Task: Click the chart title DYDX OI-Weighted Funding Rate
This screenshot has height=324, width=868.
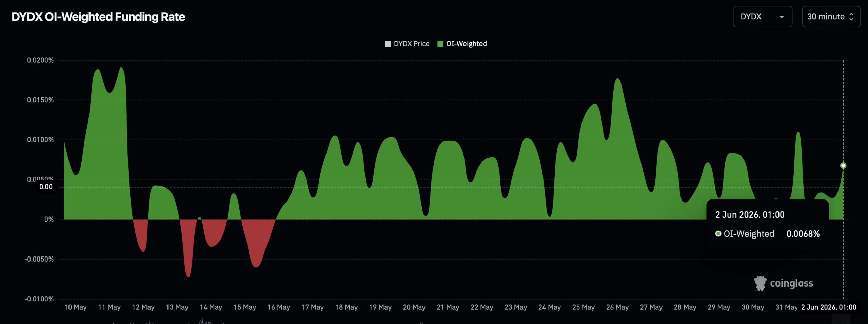Action: coord(98,17)
